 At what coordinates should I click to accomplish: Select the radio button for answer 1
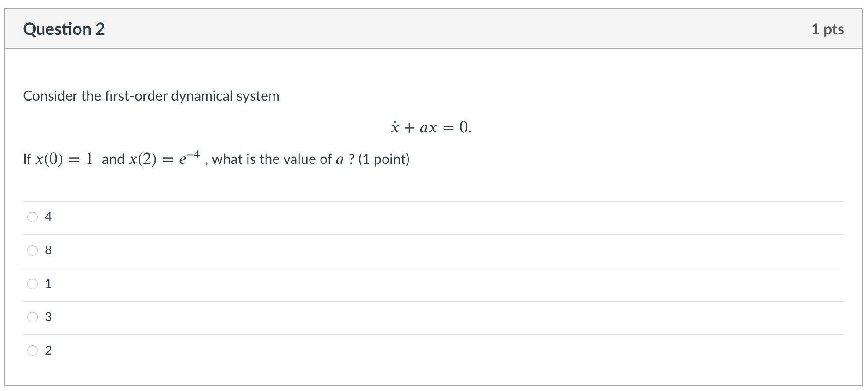[33, 283]
